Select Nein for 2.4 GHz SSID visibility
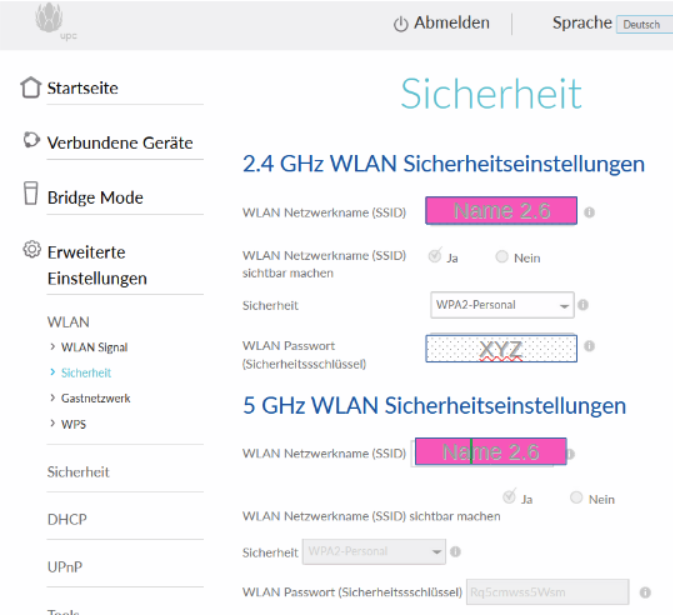 tap(502, 256)
